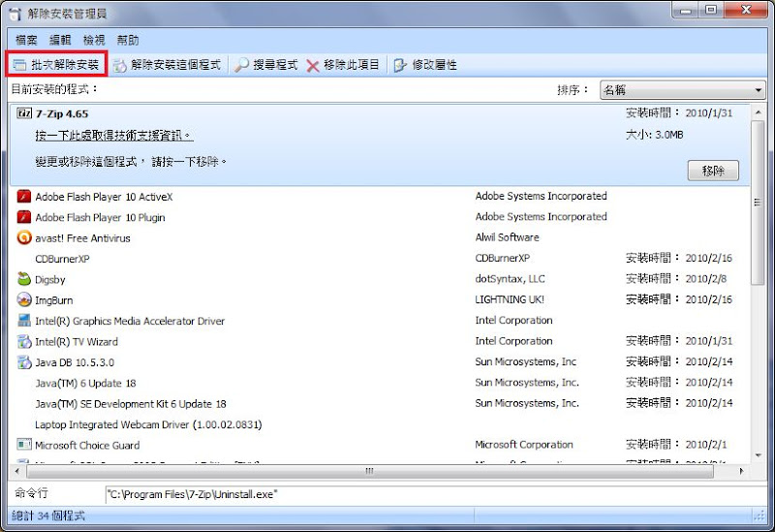Click the app icon in the title bar
Viewport: 775px width, 532px height.
[x=15, y=14]
